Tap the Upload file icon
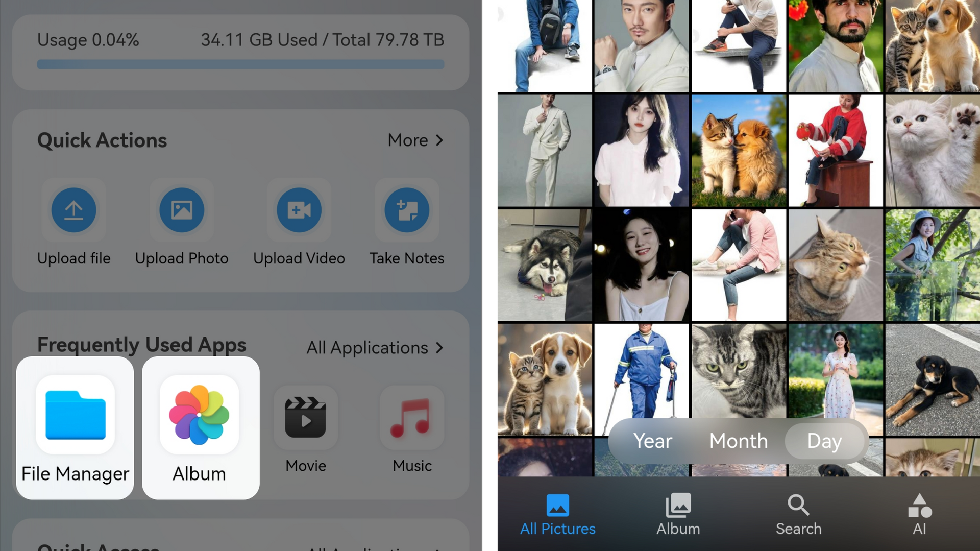Screen dimensions: 980x551 [73, 210]
